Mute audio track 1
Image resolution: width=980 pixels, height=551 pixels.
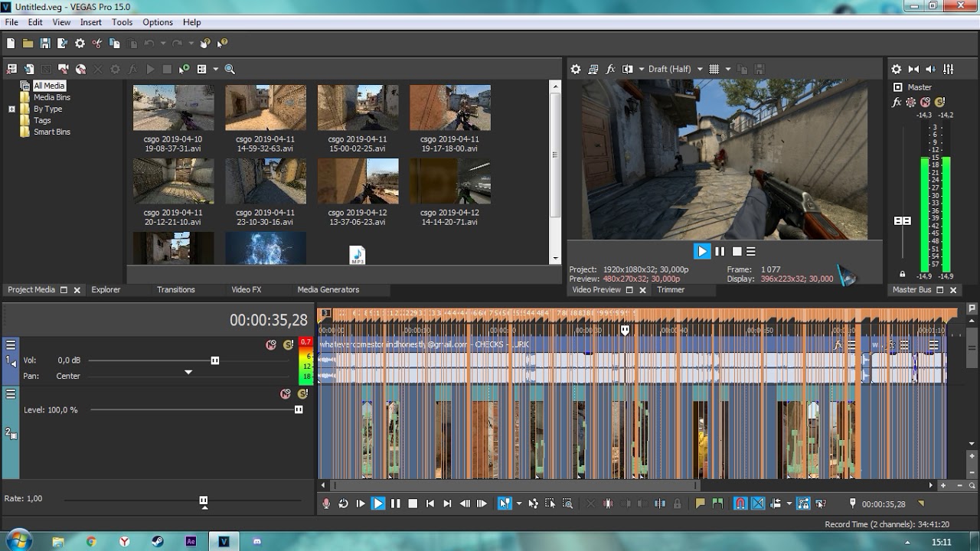[271, 345]
